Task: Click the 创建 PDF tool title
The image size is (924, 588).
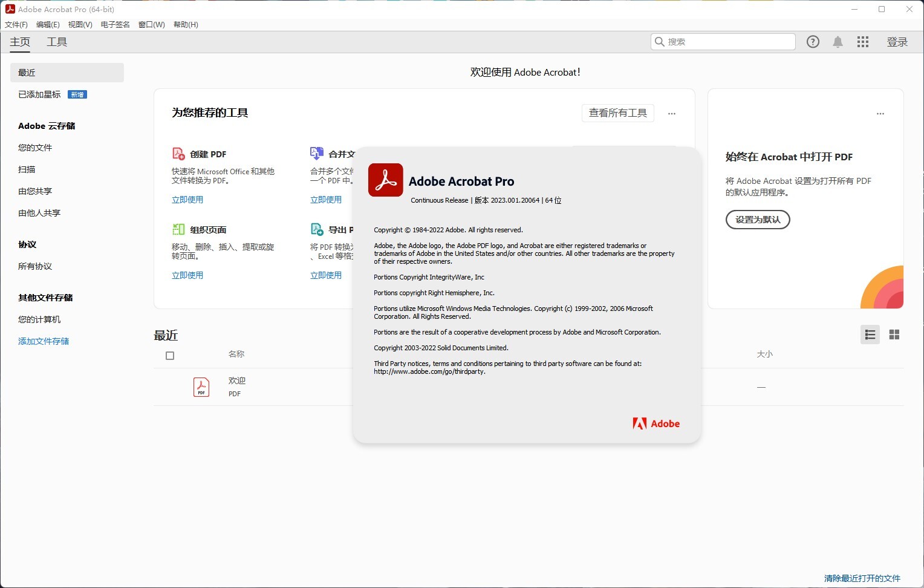Action: [208, 154]
